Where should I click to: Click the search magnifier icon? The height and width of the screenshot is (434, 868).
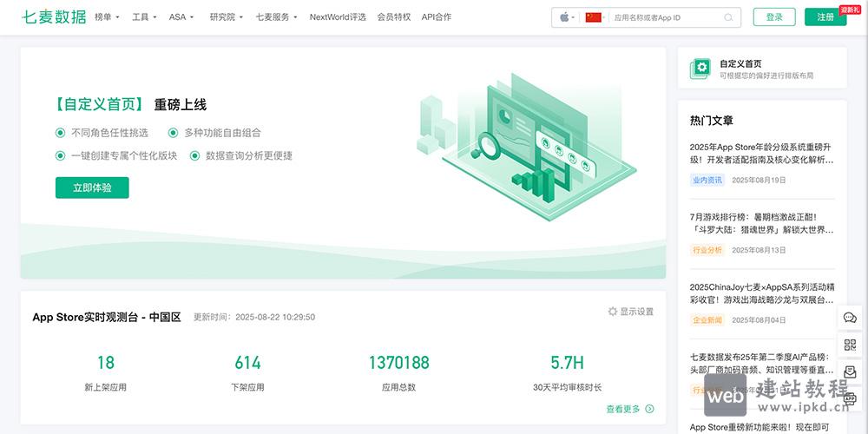point(728,17)
